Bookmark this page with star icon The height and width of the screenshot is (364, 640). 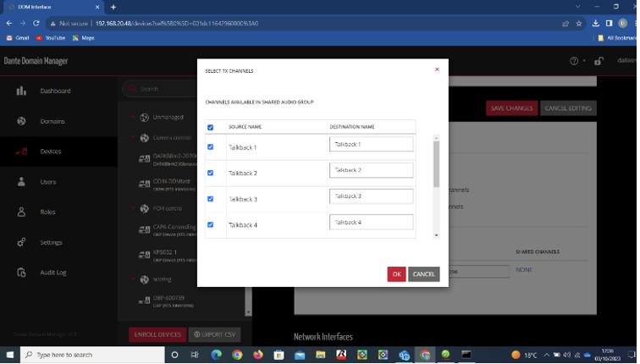point(579,24)
